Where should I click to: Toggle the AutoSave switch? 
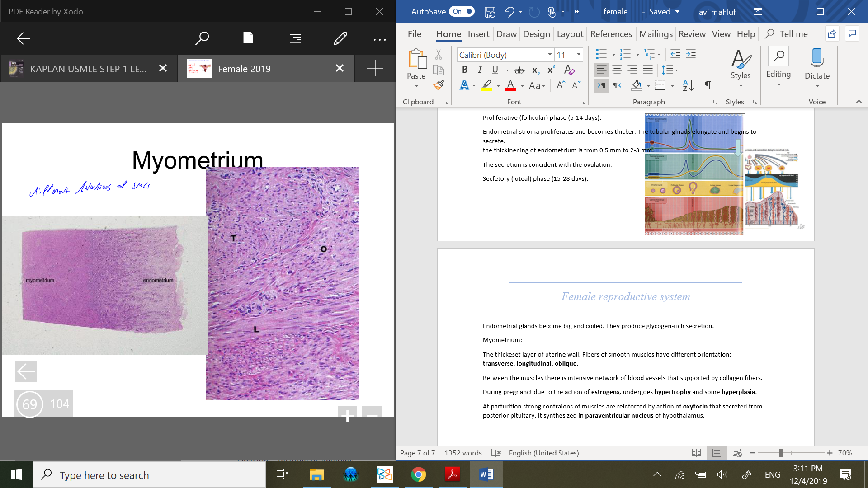click(462, 12)
